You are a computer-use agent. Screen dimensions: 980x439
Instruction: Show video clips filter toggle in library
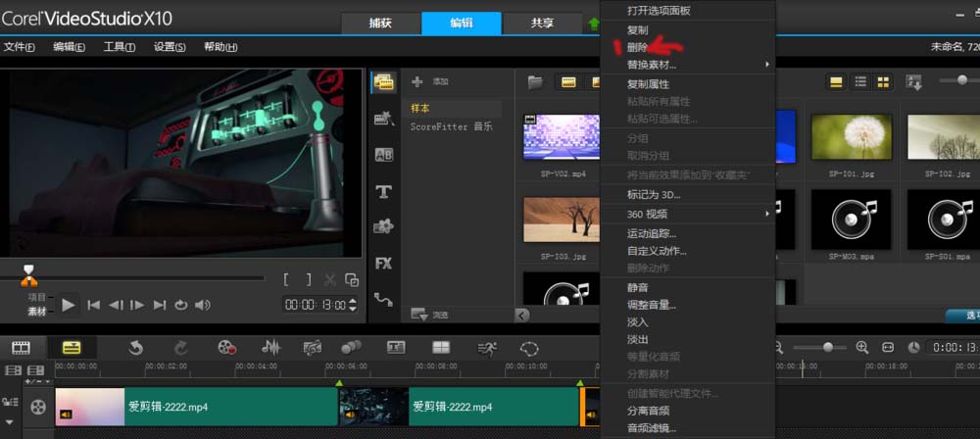click(x=568, y=82)
